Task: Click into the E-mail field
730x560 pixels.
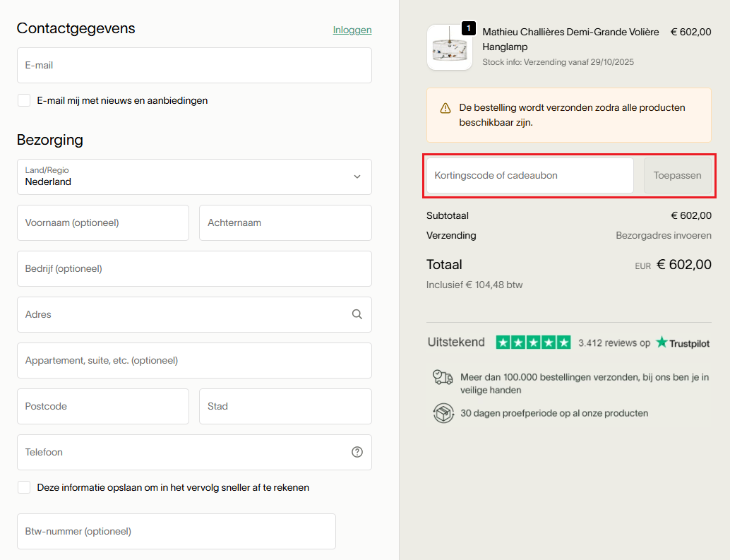Action: point(194,65)
